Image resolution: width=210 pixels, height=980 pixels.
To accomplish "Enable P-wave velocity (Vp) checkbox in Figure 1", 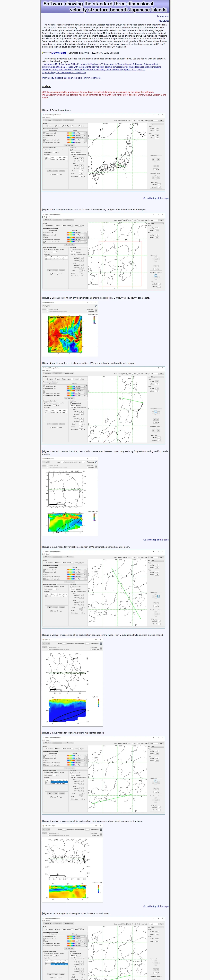I will [x=44, y=133].
